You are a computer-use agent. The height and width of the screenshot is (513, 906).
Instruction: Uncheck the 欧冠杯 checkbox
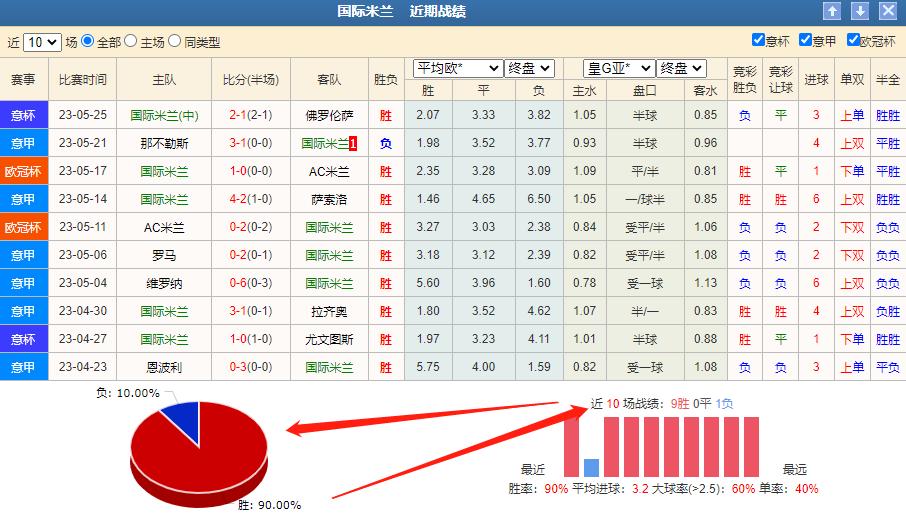click(852, 40)
